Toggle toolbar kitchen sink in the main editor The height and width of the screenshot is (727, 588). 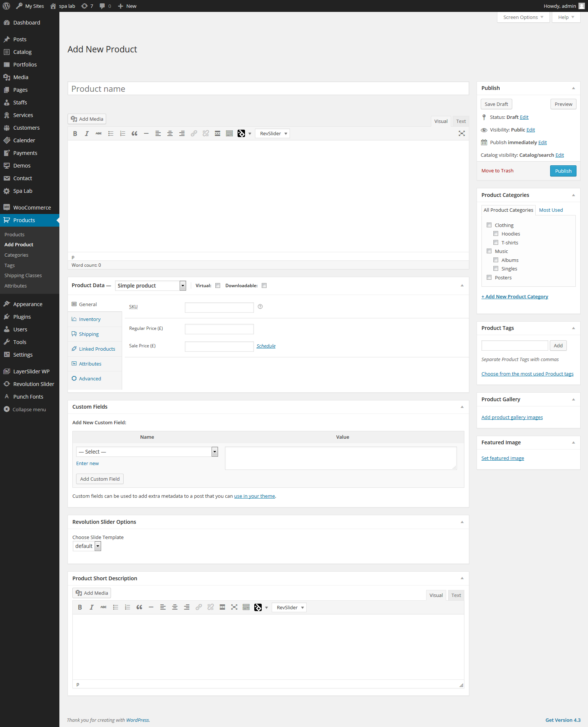(x=229, y=134)
